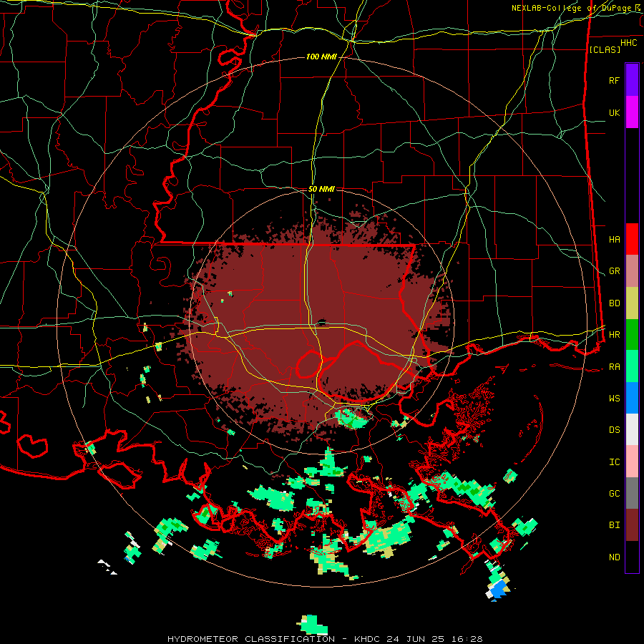Click the RA legend label

614,366
